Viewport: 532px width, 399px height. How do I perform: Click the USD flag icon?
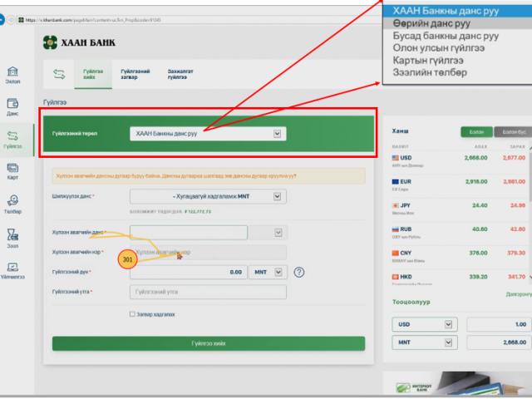tap(396, 158)
